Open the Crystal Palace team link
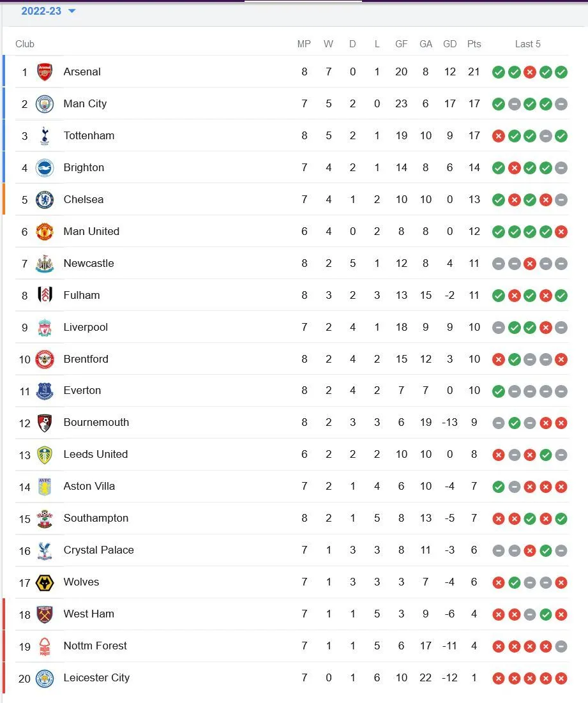The image size is (588, 703). pos(99,550)
